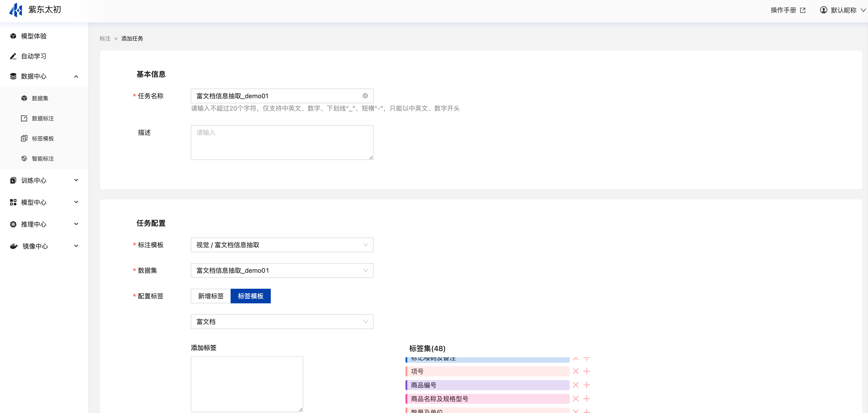Open the 富文档 template dropdown
The image size is (868, 413).
pyautogui.click(x=282, y=322)
